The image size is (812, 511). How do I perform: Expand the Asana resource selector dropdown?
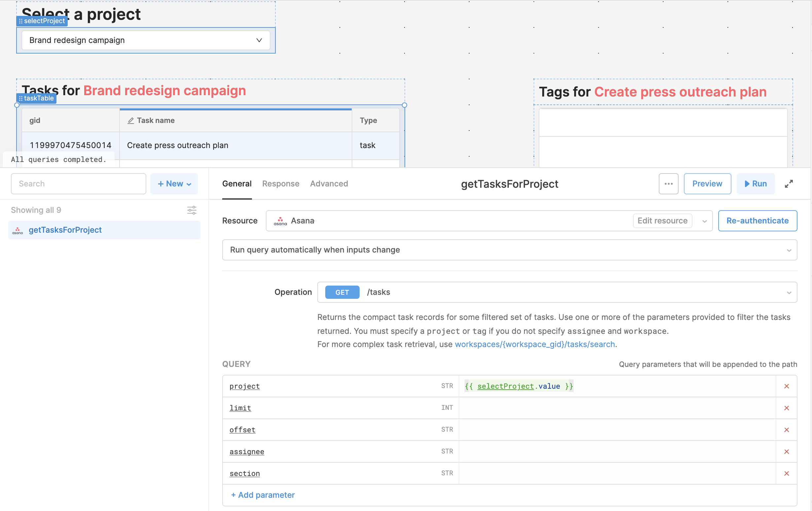704,221
